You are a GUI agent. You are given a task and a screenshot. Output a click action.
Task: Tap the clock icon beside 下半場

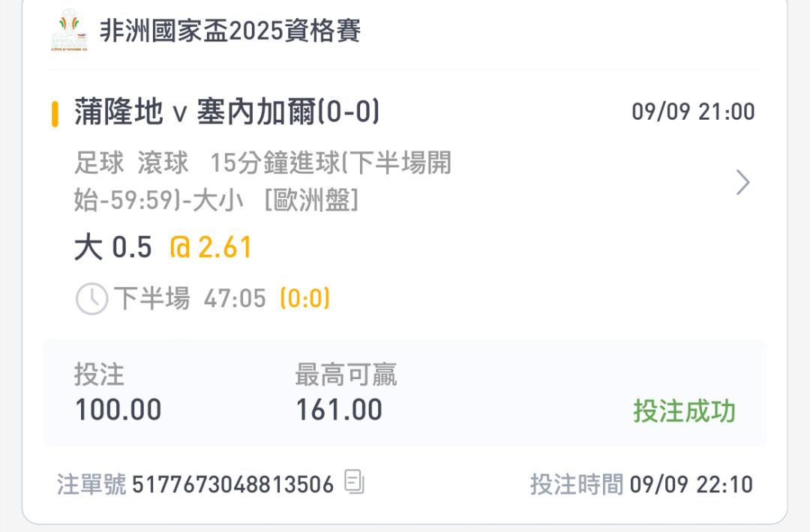91,299
